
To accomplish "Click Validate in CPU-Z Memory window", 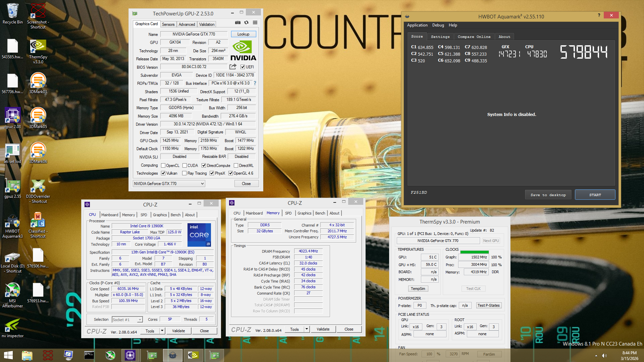I will click(x=323, y=329).
